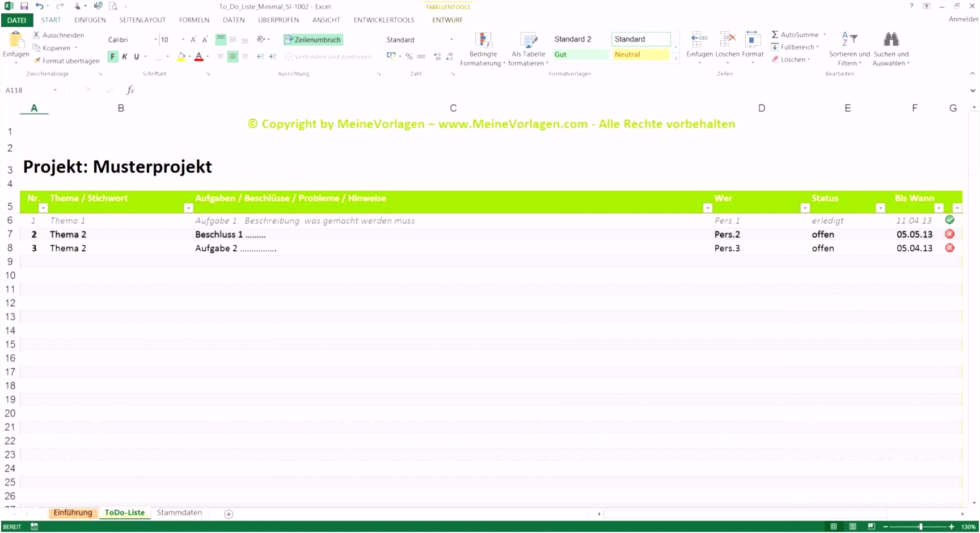Switch to page layout view in status bar
This screenshot has height=533, width=980.
click(x=852, y=527)
